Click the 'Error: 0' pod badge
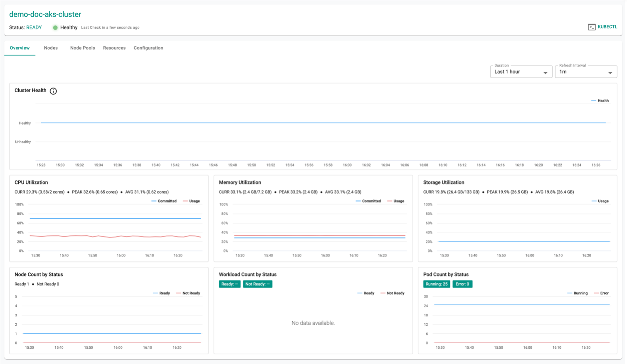Image resolution: width=627 pixels, height=364 pixels. (x=462, y=284)
